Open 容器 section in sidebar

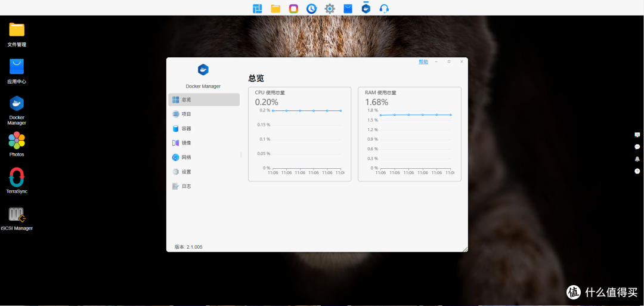point(204,129)
